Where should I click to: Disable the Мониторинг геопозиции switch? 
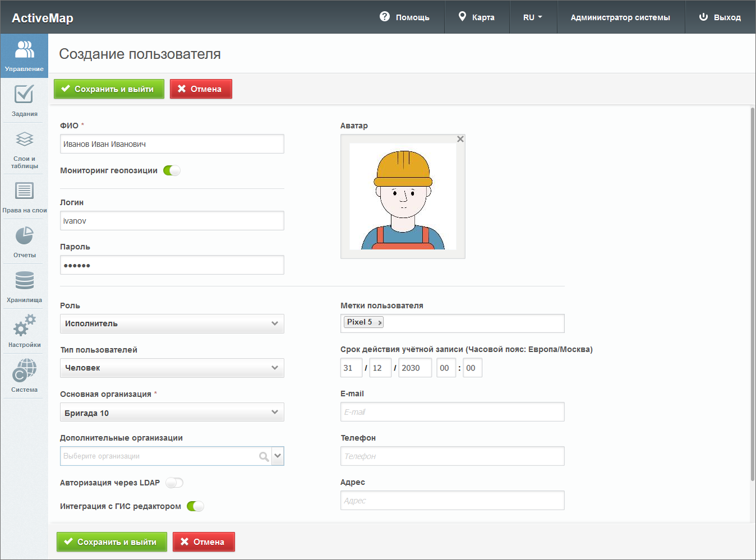(172, 170)
